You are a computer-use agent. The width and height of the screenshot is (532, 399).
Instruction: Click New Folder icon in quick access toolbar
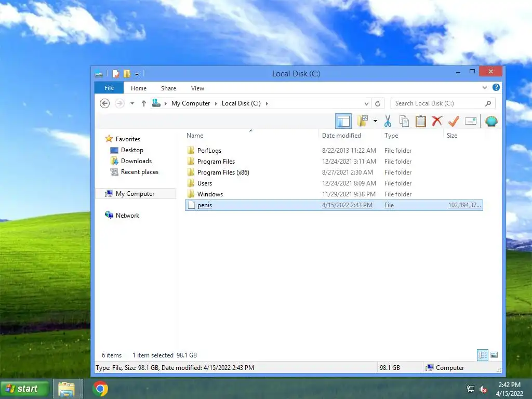pos(127,74)
